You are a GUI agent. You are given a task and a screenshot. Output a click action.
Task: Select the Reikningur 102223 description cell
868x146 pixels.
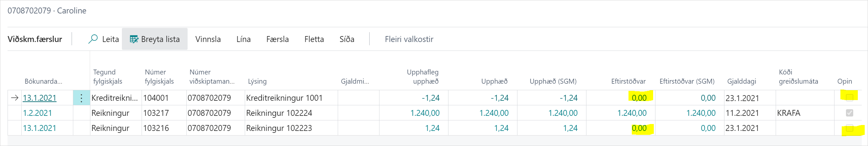click(279, 128)
